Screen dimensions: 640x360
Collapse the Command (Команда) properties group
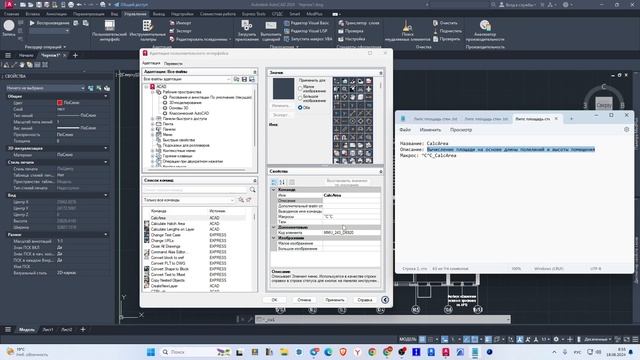(x=274, y=190)
